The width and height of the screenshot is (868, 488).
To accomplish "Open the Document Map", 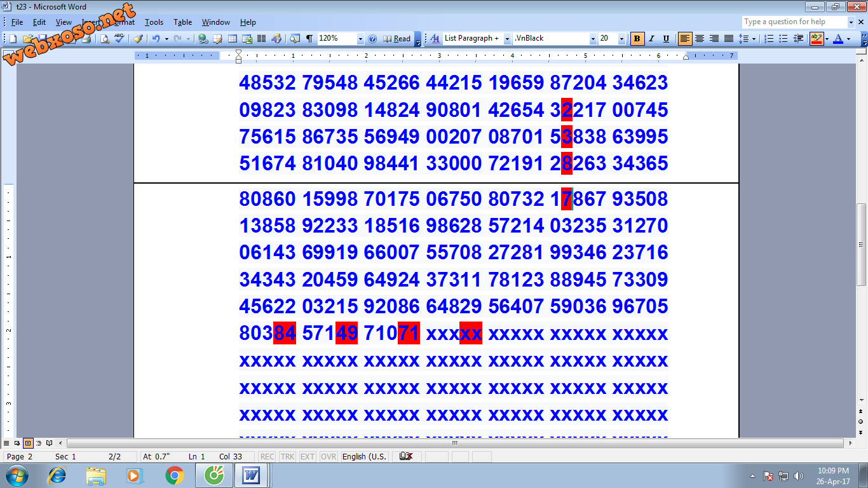I will (x=294, y=39).
